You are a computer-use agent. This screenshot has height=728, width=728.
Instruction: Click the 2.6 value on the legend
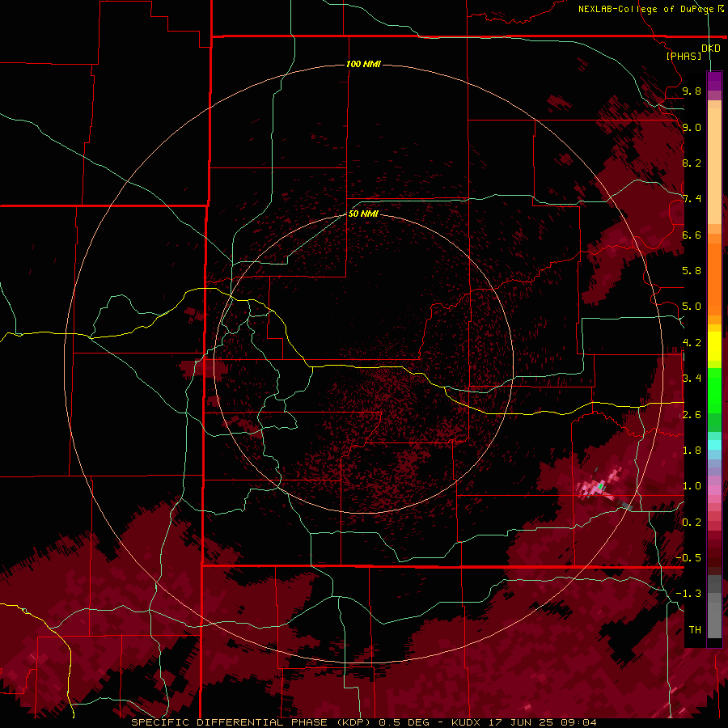(692, 415)
